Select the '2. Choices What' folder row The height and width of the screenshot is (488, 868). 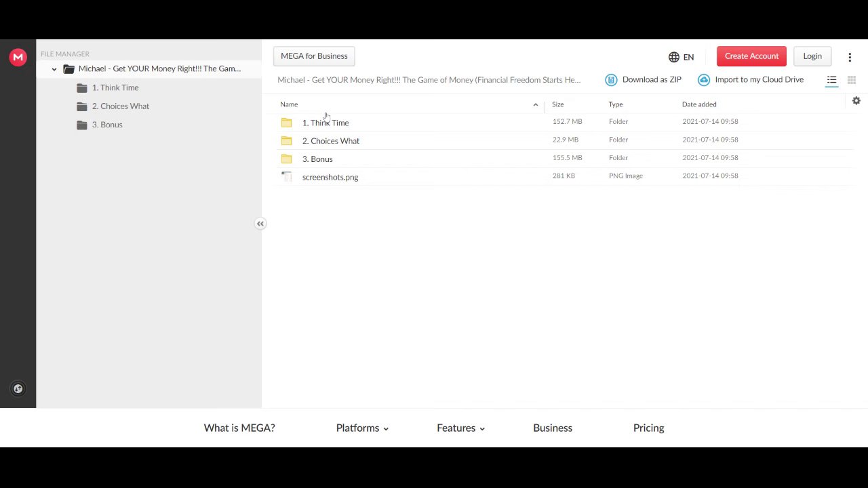coord(564,140)
